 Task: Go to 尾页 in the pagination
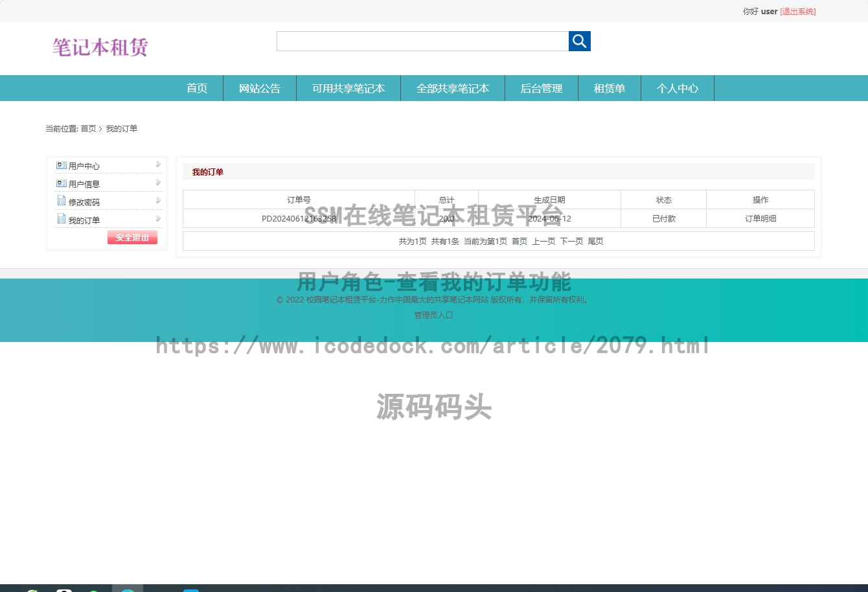coord(595,242)
